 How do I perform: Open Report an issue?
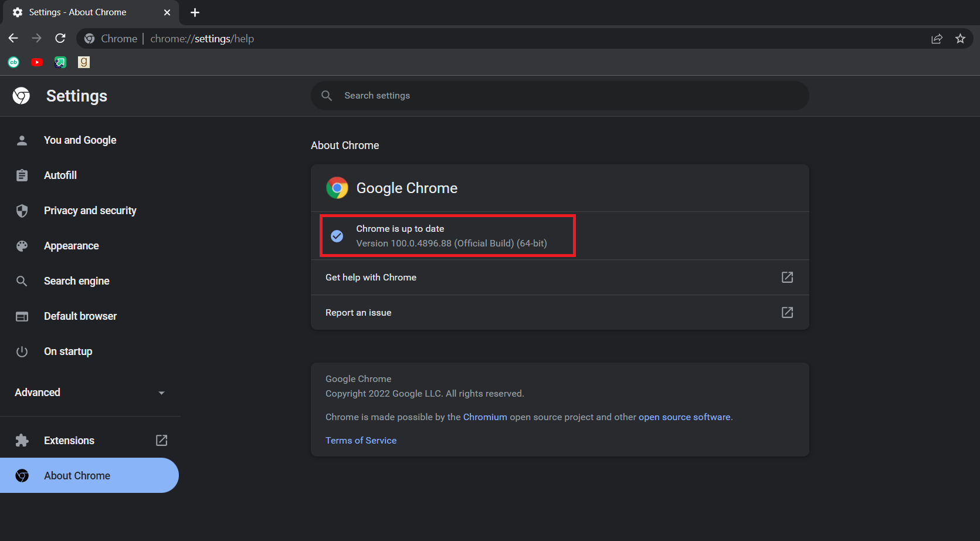pyautogui.click(x=560, y=313)
